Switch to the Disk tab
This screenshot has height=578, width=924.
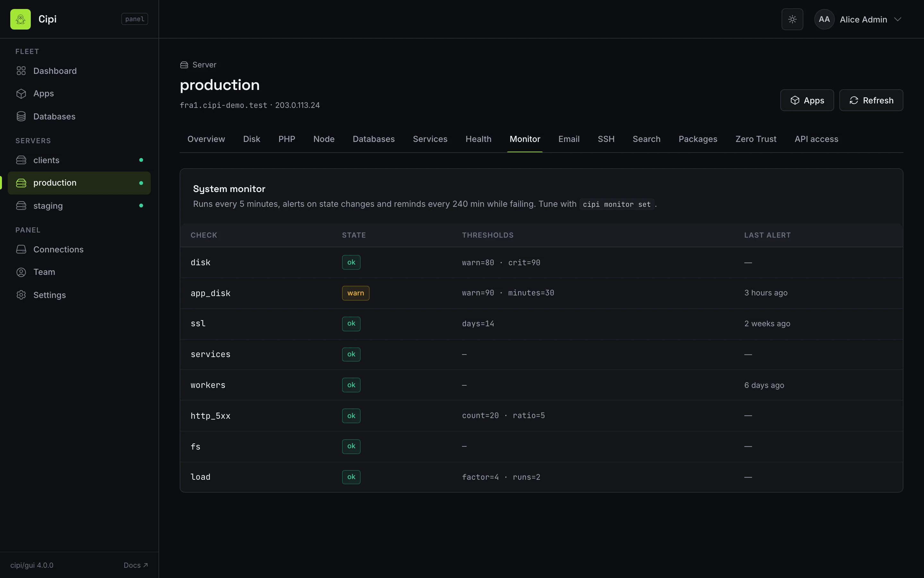(252, 139)
